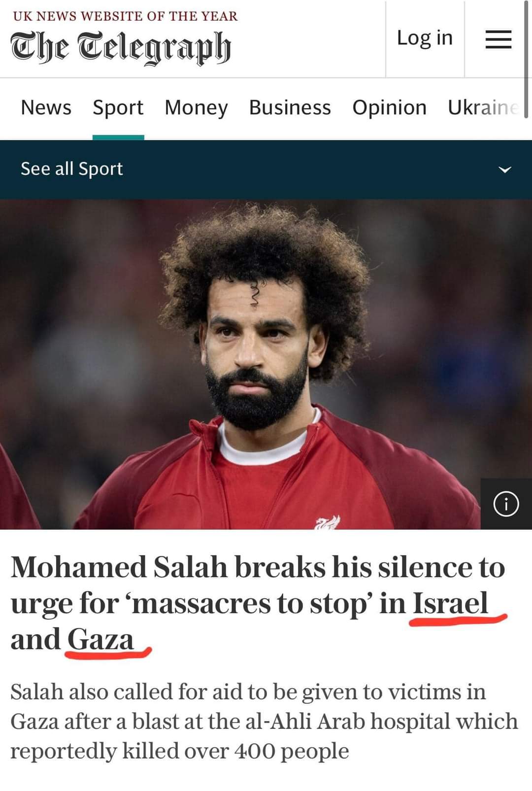This screenshot has height=791, width=532.
Task: Open the Mohamed Salah headline article
Action: [x=259, y=603]
